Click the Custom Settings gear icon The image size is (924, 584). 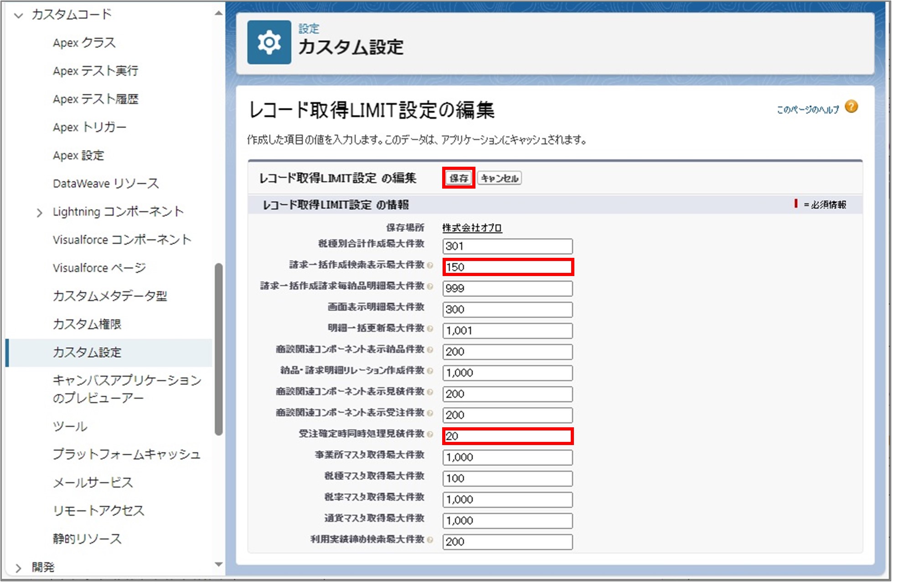coord(269,42)
